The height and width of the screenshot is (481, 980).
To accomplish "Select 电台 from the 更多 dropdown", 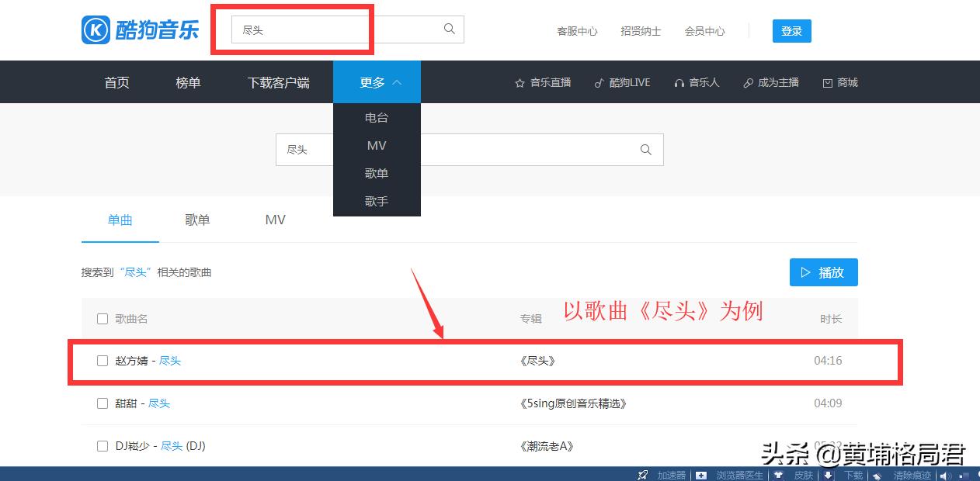I will [x=377, y=118].
